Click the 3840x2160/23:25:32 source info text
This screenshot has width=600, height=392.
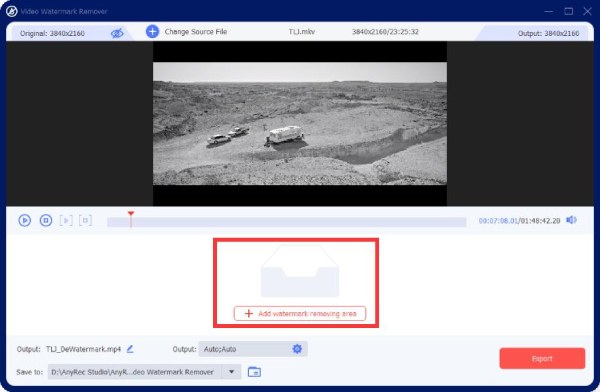(385, 32)
